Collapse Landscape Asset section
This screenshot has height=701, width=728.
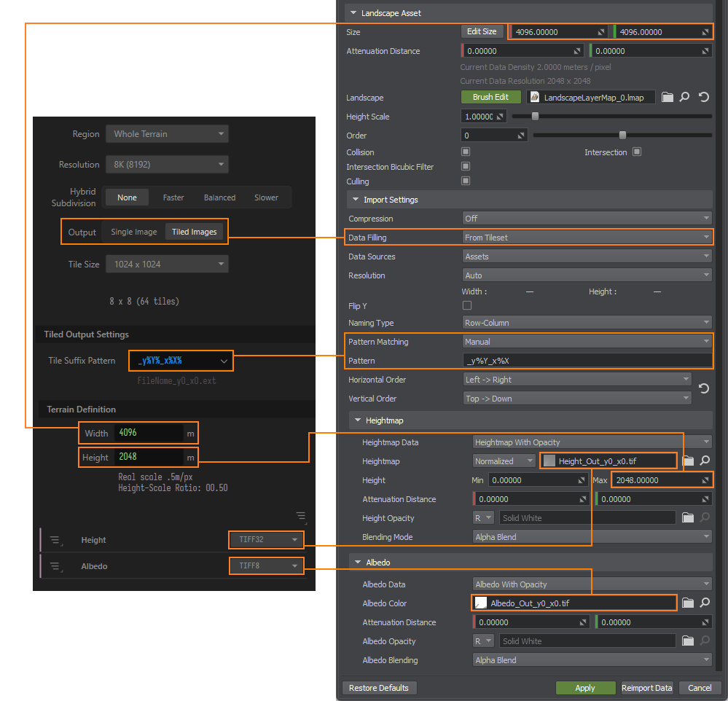pyautogui.click(x=353, y=13)
